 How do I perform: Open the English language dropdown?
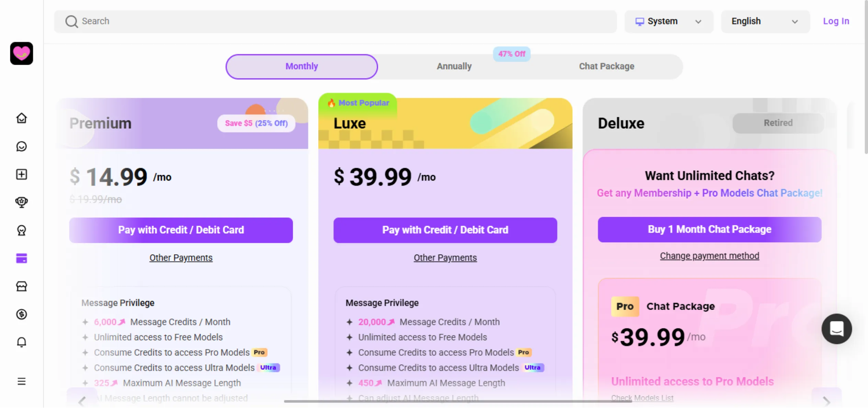[x=765, y=21]
